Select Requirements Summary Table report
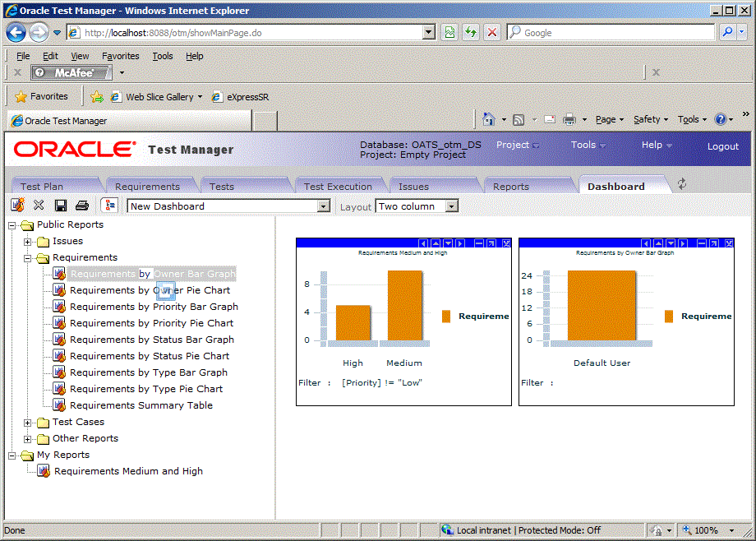 pos(141,405)
